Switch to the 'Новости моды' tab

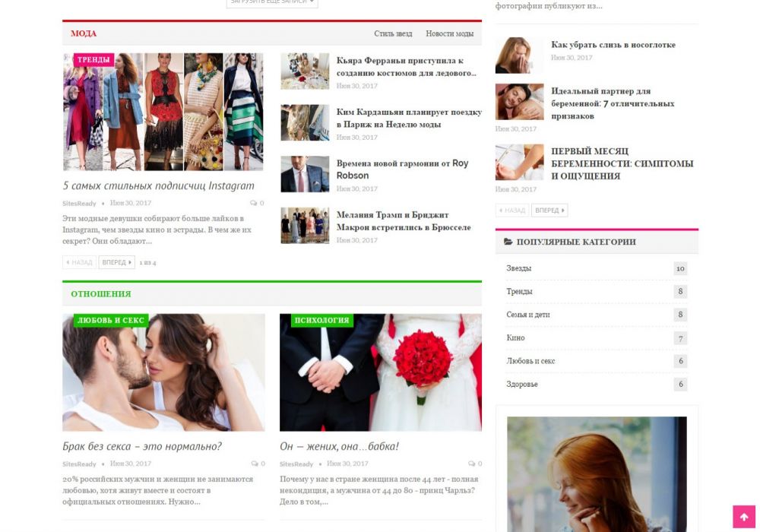tap(449, 34)
